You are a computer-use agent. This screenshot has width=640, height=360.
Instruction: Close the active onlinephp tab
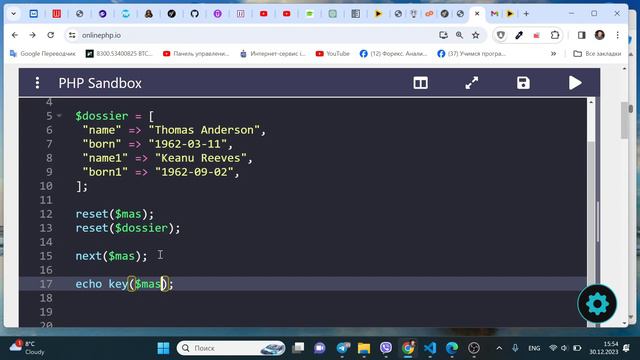(477, 14)
